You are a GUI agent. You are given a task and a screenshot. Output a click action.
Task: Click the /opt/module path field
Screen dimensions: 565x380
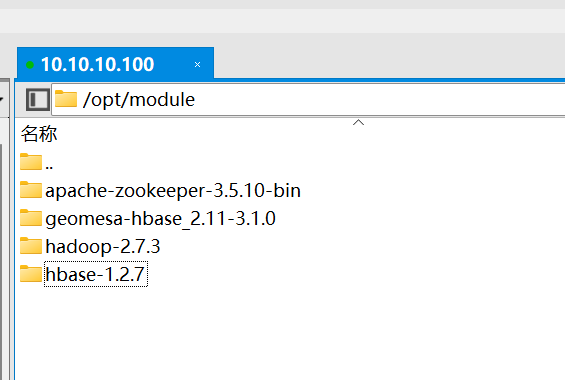308,99
